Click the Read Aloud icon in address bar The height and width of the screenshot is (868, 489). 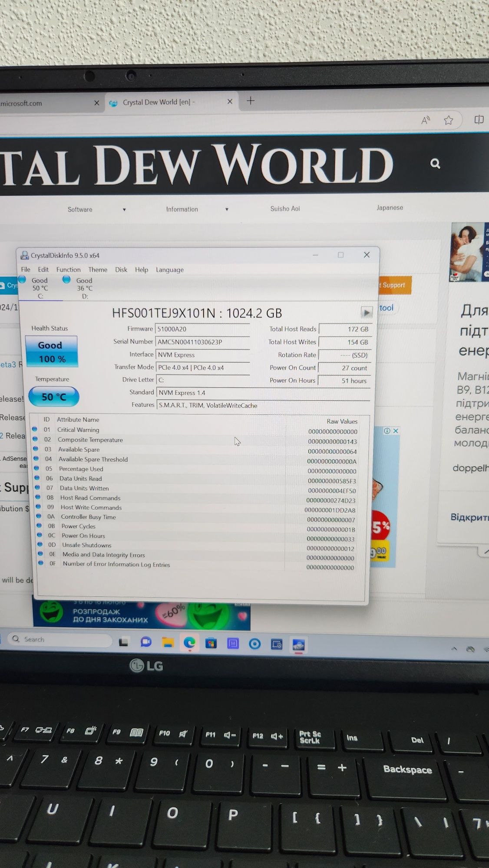(x=426, y=120)
